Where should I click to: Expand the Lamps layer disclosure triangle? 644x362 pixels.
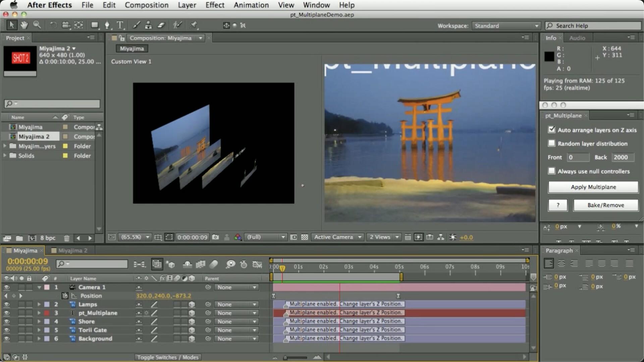click(39, 304)
